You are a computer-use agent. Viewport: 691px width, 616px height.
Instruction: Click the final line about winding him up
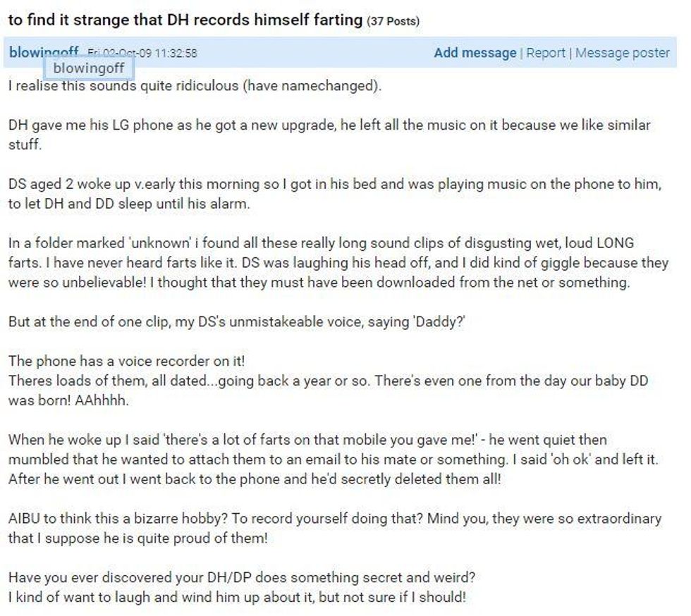click(x=237, y=597)
